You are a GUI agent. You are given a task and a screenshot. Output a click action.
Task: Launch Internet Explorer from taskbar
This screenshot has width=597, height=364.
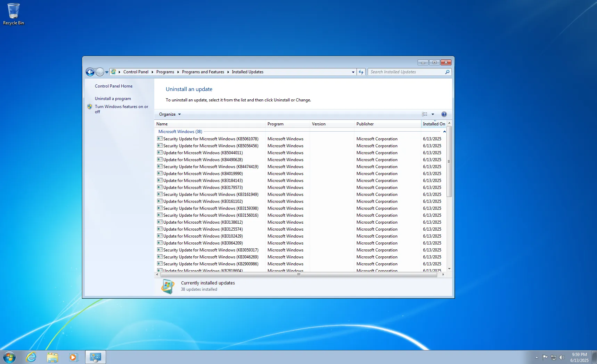click(31, 357)
